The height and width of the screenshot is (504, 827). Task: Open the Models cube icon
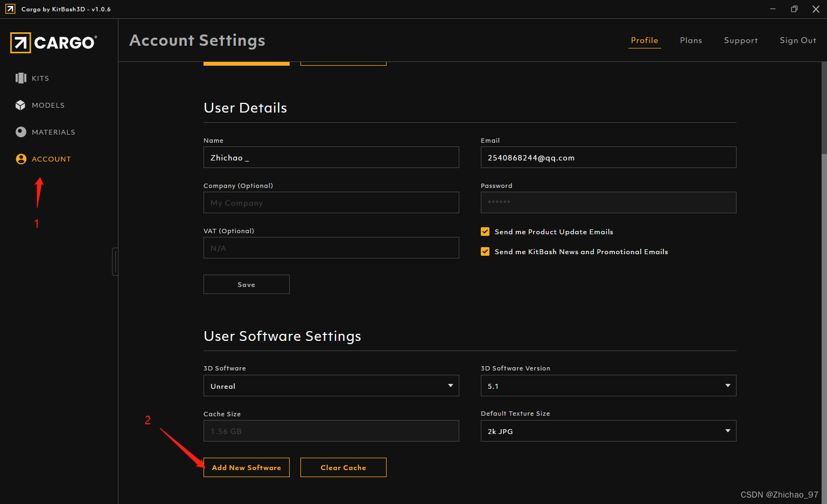pyautogui.click(x=20, y=105)
